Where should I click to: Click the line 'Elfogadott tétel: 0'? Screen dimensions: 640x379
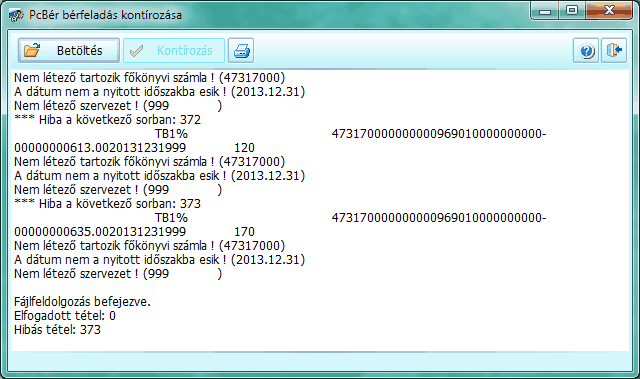(65, 316)
